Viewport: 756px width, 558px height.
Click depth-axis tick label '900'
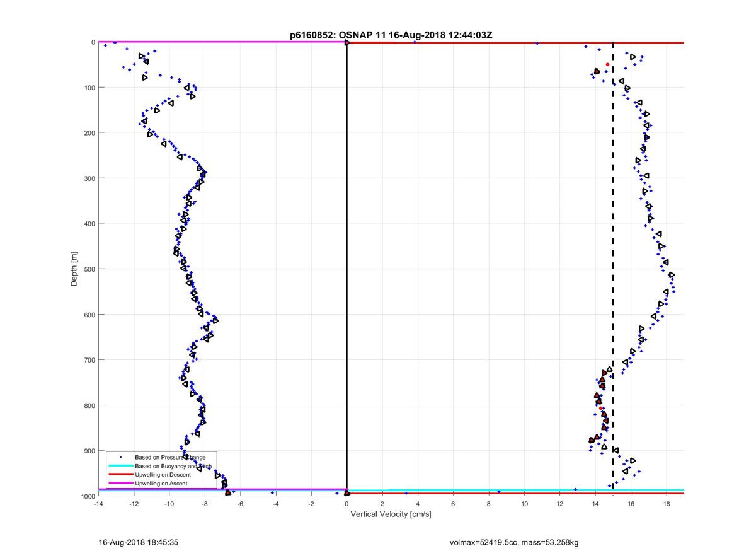[89, 450]
